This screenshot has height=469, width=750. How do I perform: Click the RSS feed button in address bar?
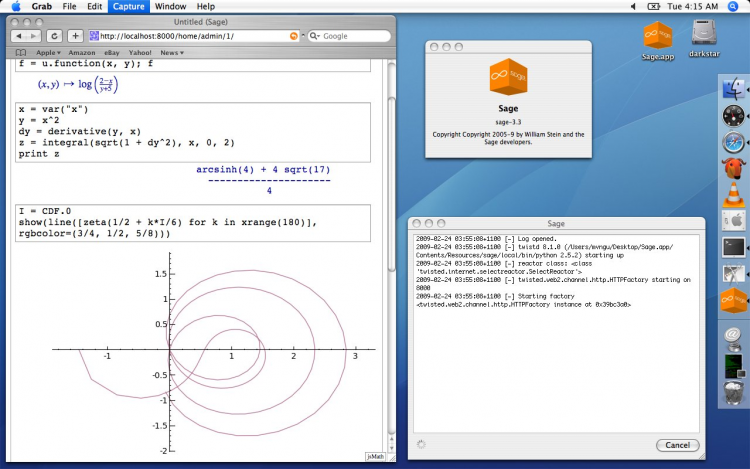294,36
